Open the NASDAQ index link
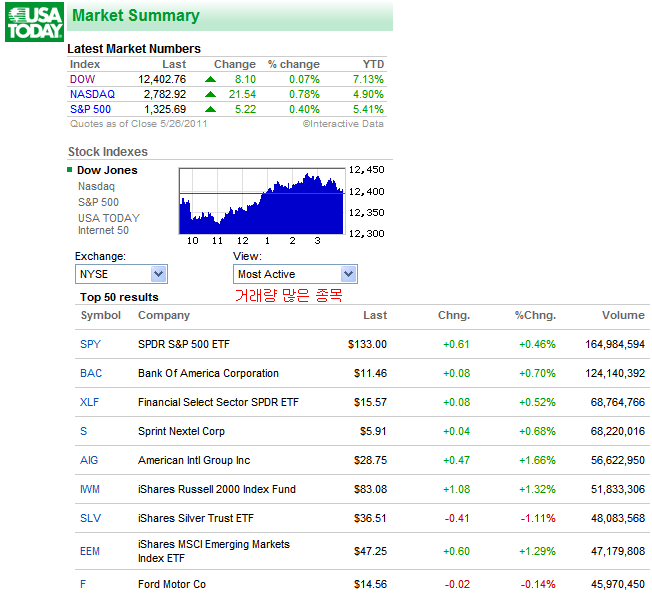The image size is (652, 596). [92, 94]
